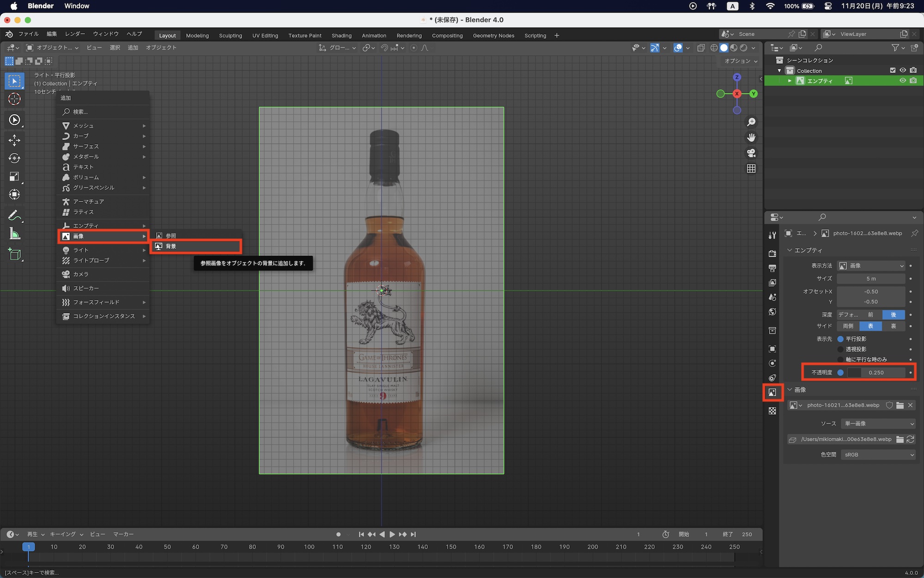
Task: Click the Add Cube tool icon
Action: pyautogui.click(x=14, y=254)
